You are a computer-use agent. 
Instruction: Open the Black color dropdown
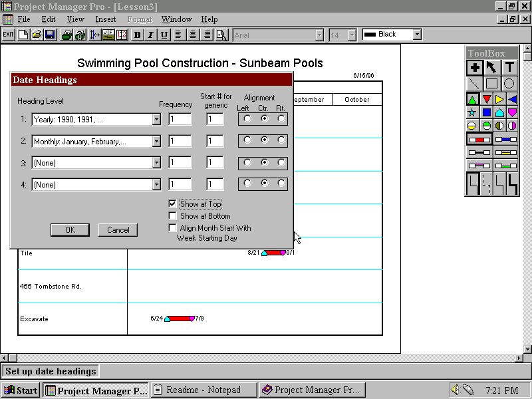pyautogui.click(x=417, y=35)
